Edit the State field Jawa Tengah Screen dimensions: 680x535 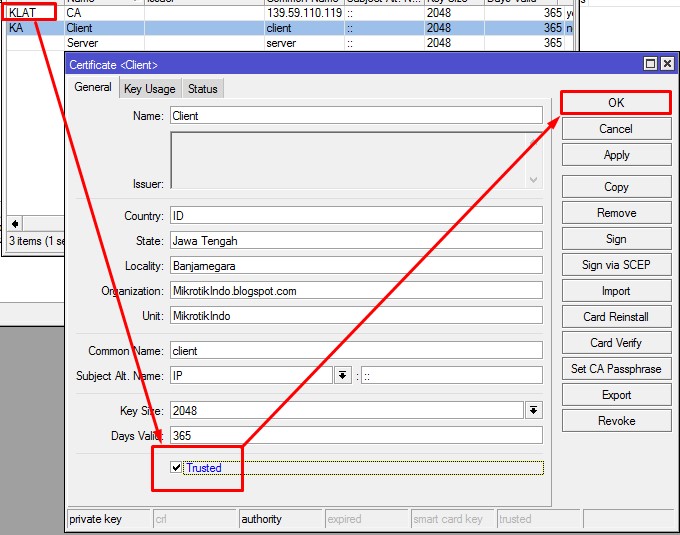(x=356, y=241)
